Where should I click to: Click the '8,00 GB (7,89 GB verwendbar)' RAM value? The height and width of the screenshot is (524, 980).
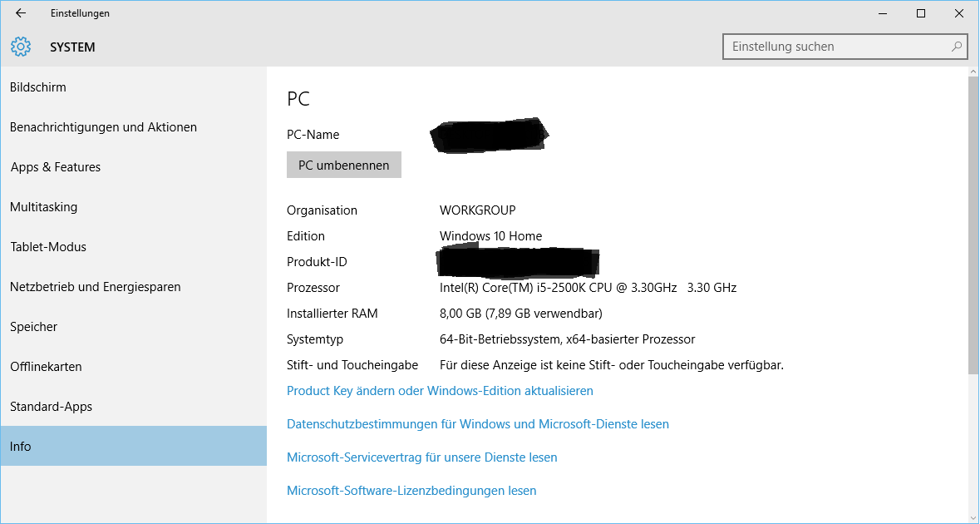pyautogui.click(x=520, y=314)
